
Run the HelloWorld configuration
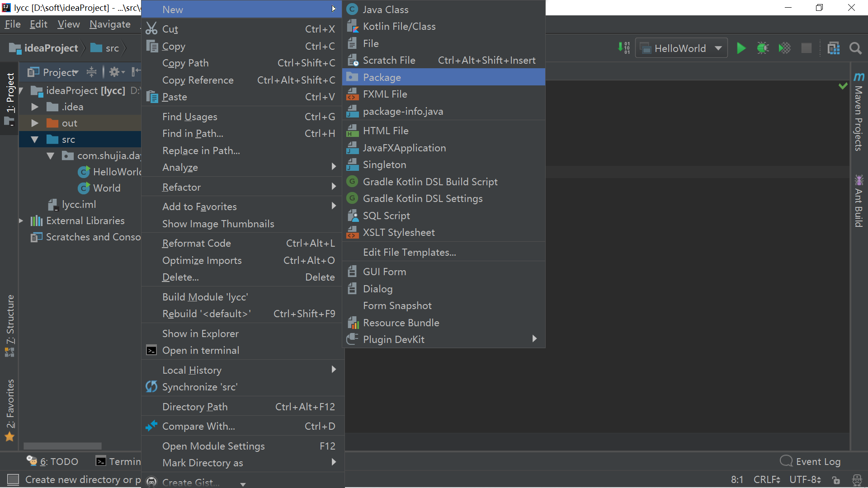(x=741, y=48)
